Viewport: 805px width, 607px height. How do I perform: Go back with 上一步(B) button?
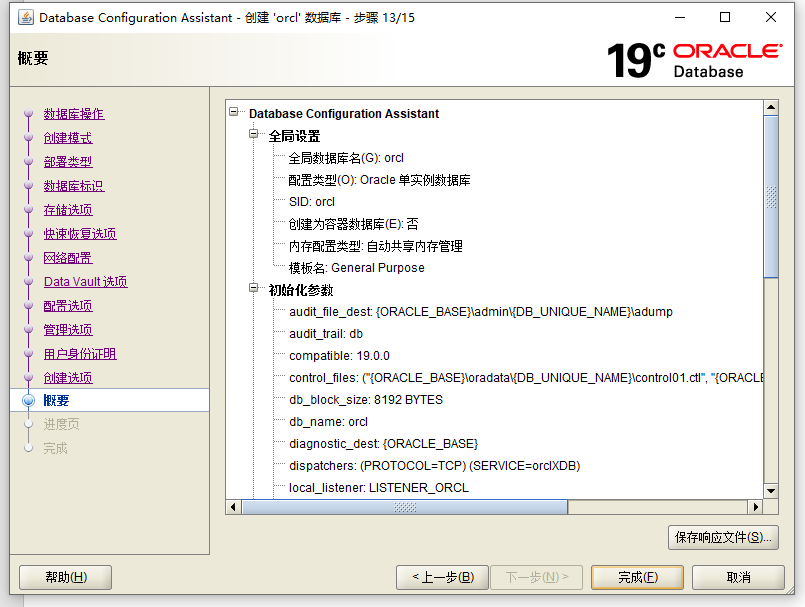pos(443,578)
